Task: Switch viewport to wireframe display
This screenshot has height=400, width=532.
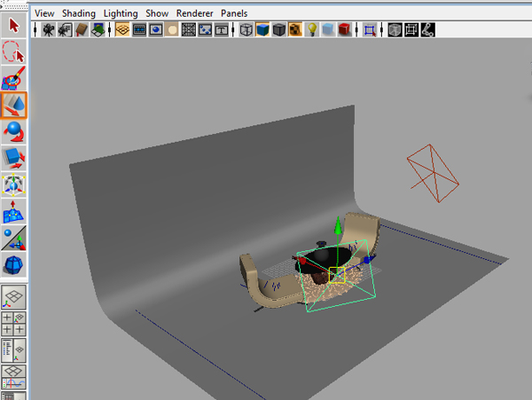Action: click(x=246, y=30)
